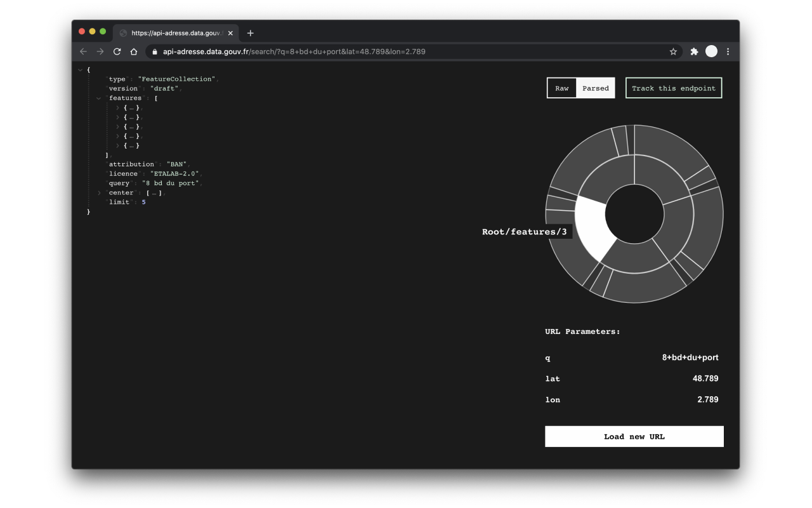Click the center key label
812x508 pixels.
pyautogui.click(x=121, y=193)
